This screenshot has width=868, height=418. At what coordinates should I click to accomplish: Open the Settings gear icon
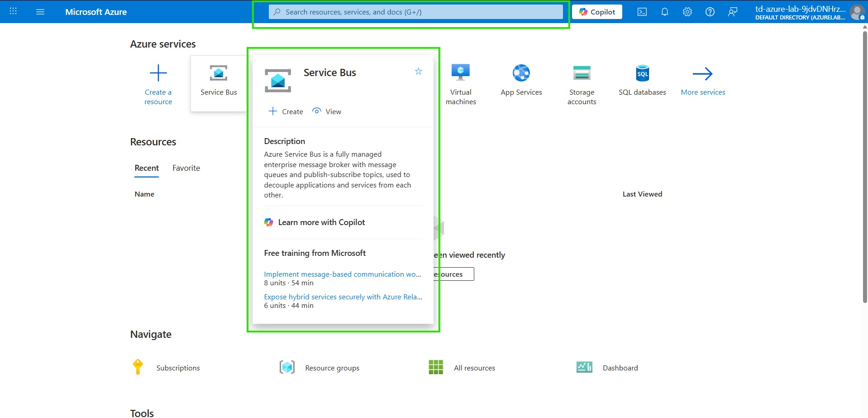(687, 12)
